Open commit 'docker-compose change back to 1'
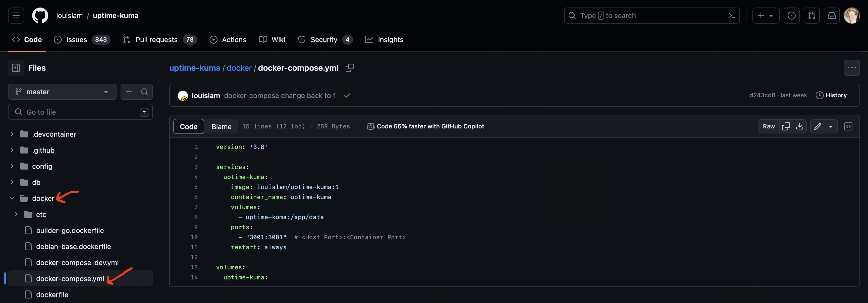Viewport: 868px width, 303px height. coord(280,95)
